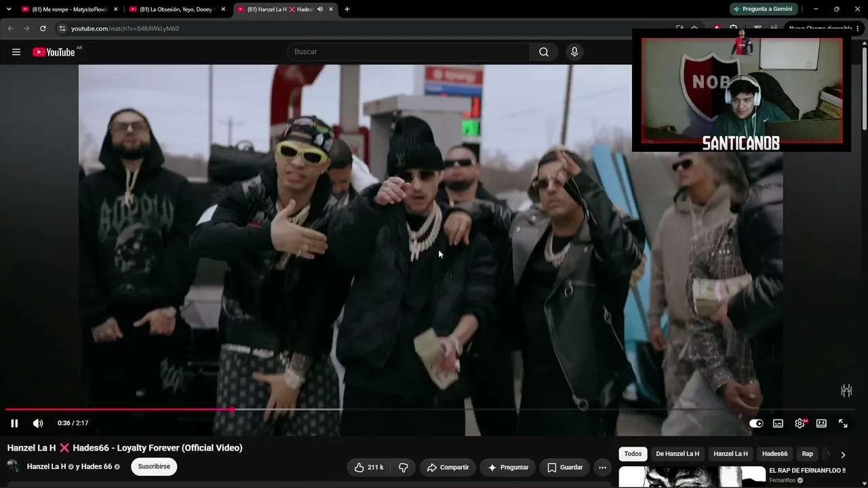This screenshot has width=868, height=488.
Task: Show more filter chips with the right arrow
Action: point(843,455)
